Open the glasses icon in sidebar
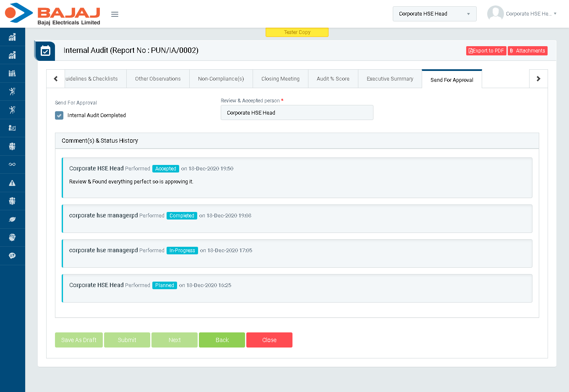This screenshot has height=392, width=569. pyautogui.click(x=12, y=165)
